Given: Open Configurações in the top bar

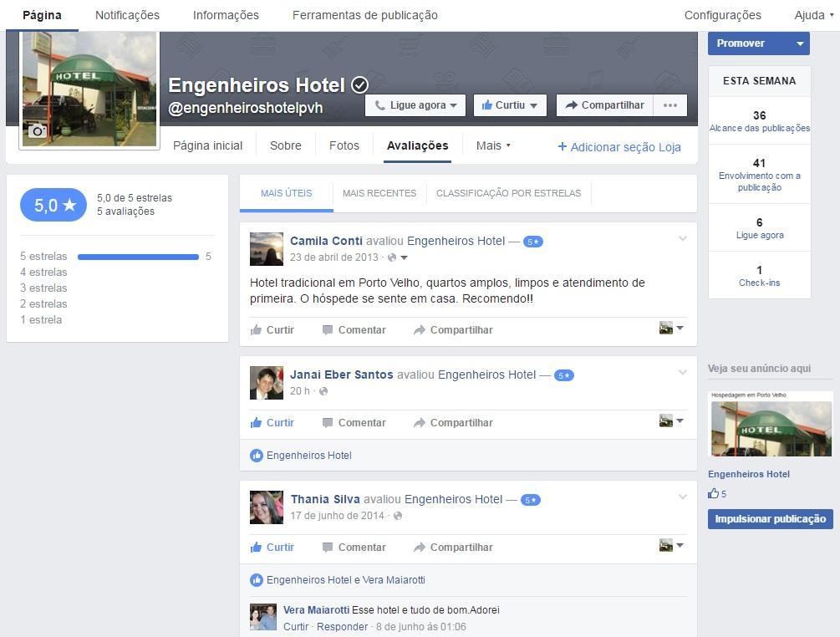Looking at the screenshot, I should [723, 15].
